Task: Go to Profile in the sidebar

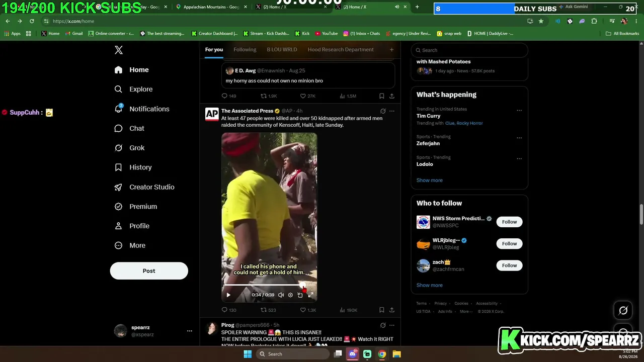Action: click(x=132, y=226)
